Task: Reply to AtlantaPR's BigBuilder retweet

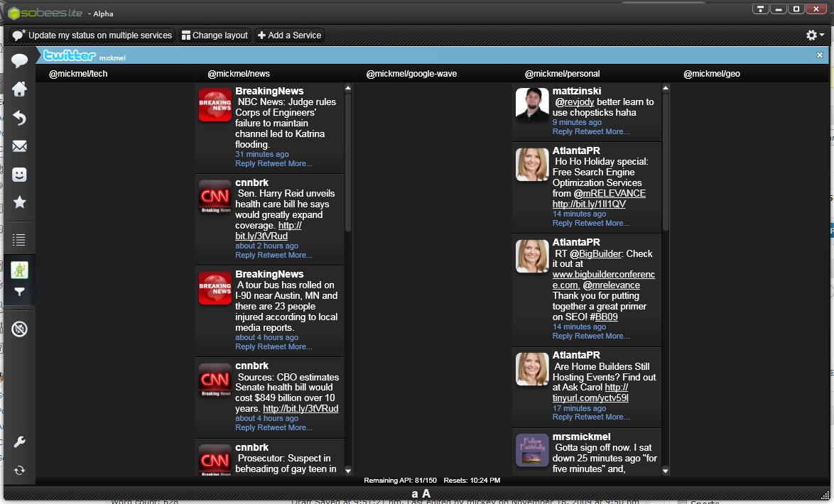Action: [x=562, y=336]
